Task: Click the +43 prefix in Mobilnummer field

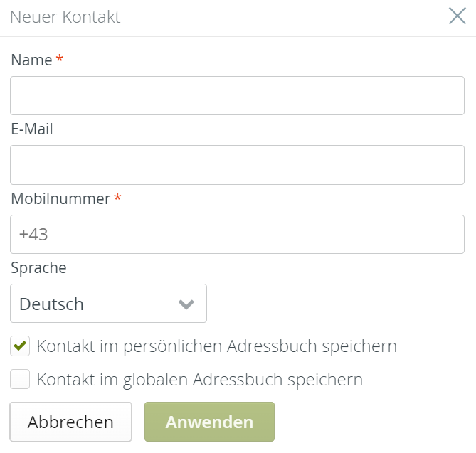Action: [33, 235]
